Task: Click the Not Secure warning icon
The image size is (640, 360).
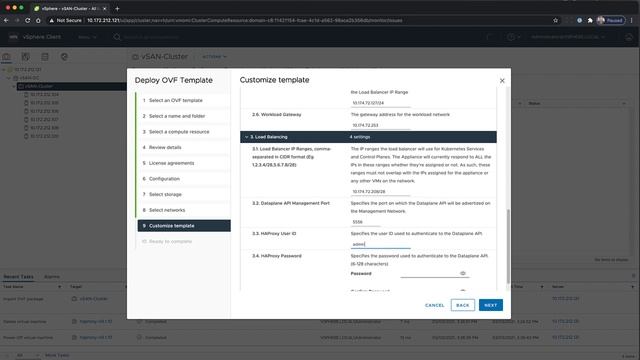Action: pos(51,20)
